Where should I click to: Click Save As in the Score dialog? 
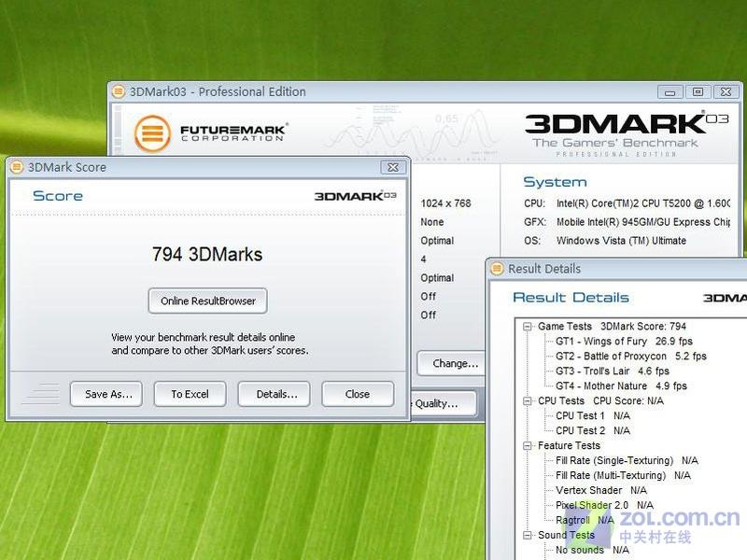[106, 394]
